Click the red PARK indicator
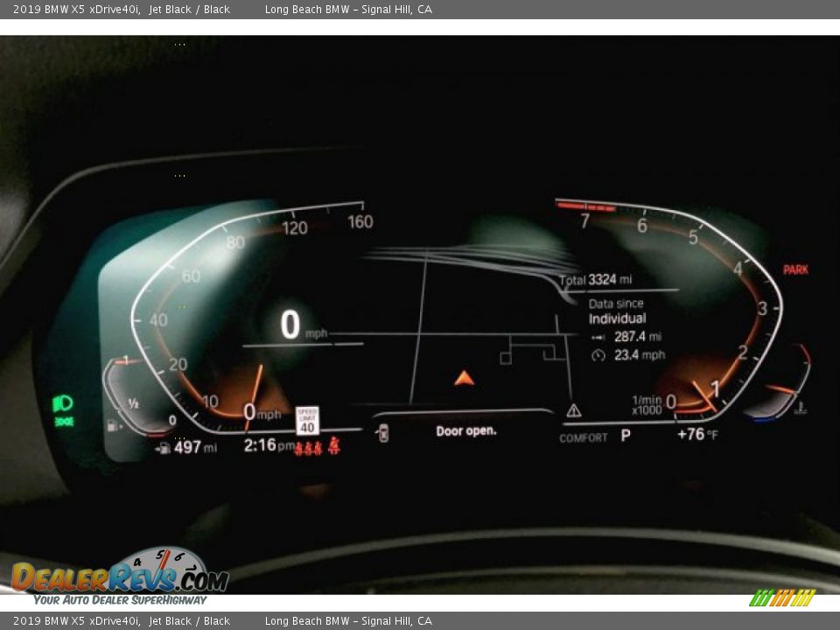The width and height of the screenshot is (840, 630). (795, 269)
